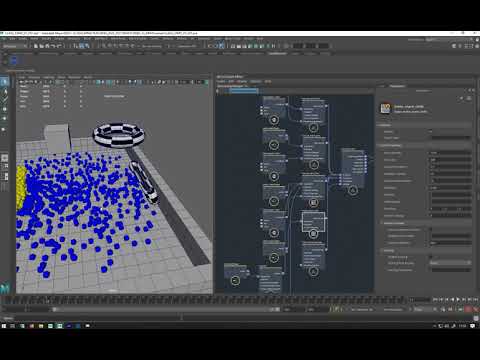
Task: Click the Save Scene icon on status line
Action: tap(47, 46)
